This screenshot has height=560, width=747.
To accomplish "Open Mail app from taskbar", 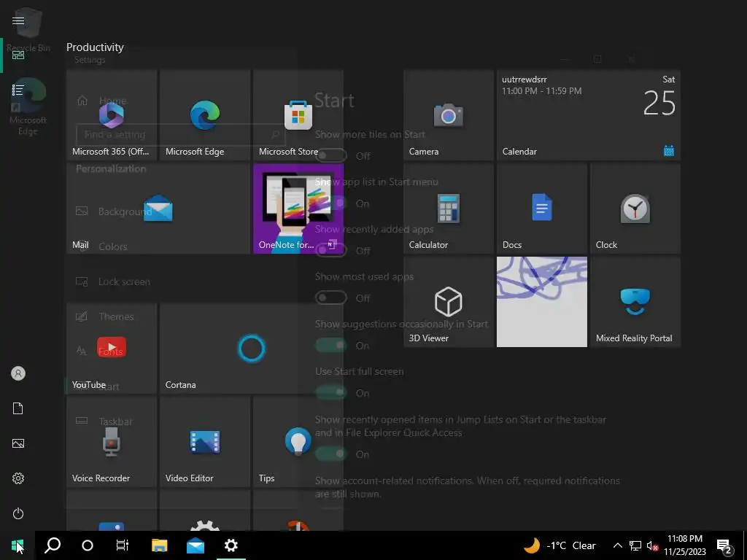I will (196, 545).
